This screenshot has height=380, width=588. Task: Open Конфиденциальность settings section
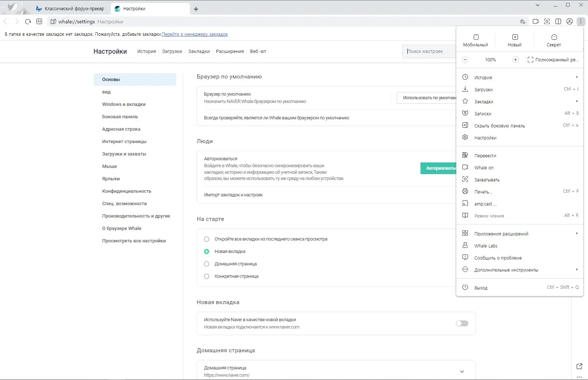[x=127, y=191]
